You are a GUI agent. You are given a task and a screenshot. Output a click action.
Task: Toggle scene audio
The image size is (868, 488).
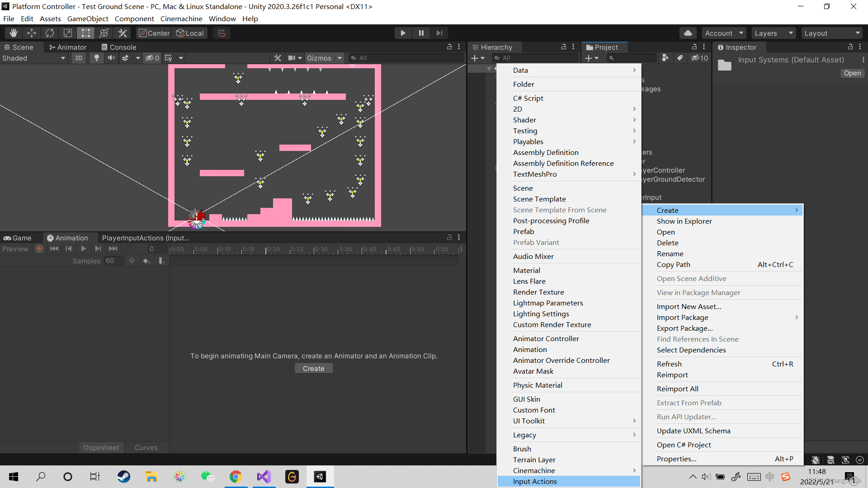pyautogui.click(x=111, y=58)
